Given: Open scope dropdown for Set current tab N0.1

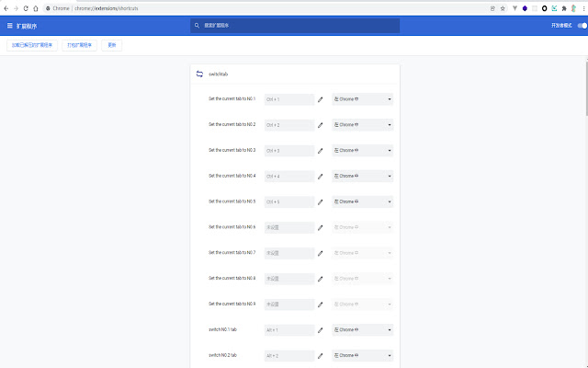Looking at the screenshot, I should [x=362, y=99].
